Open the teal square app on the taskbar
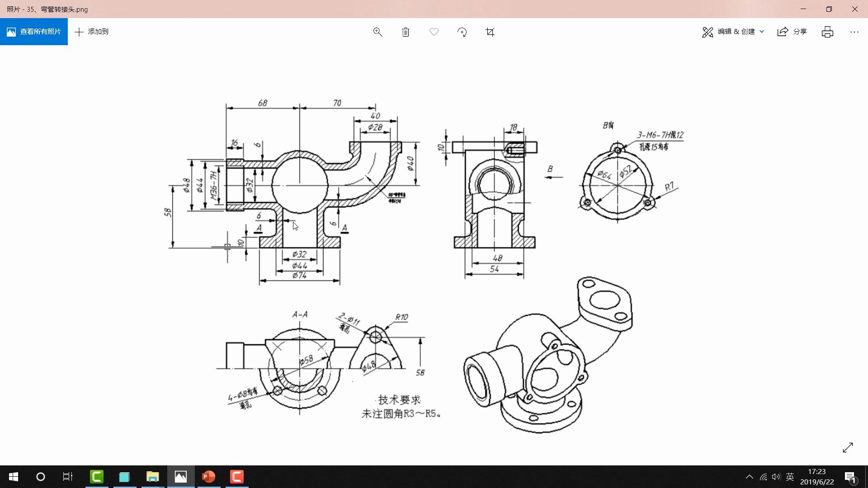Viewport: 868px width, 488px height. click(x=124, y=477)
